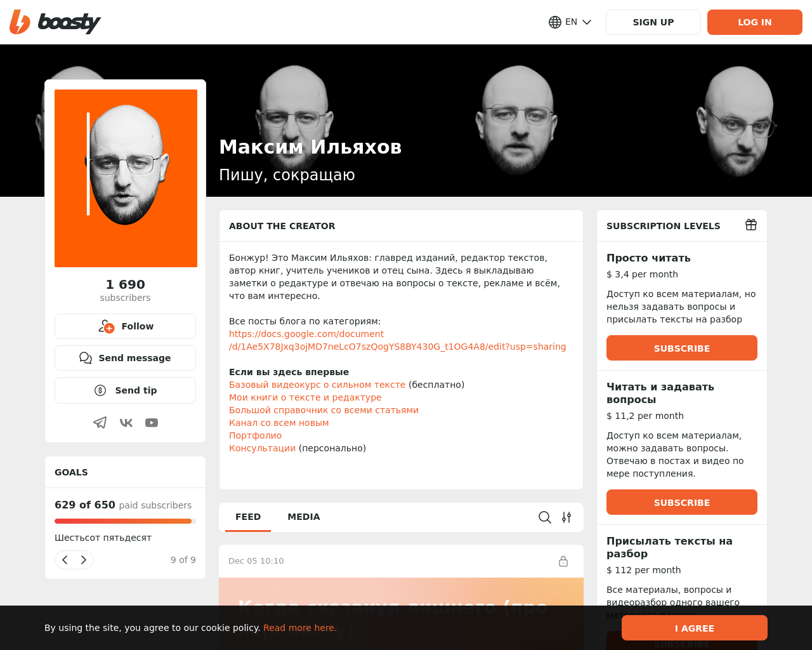Open the VK social link icon
The width and height of the screenshot is (812, 650).
(x=126, y=423)
